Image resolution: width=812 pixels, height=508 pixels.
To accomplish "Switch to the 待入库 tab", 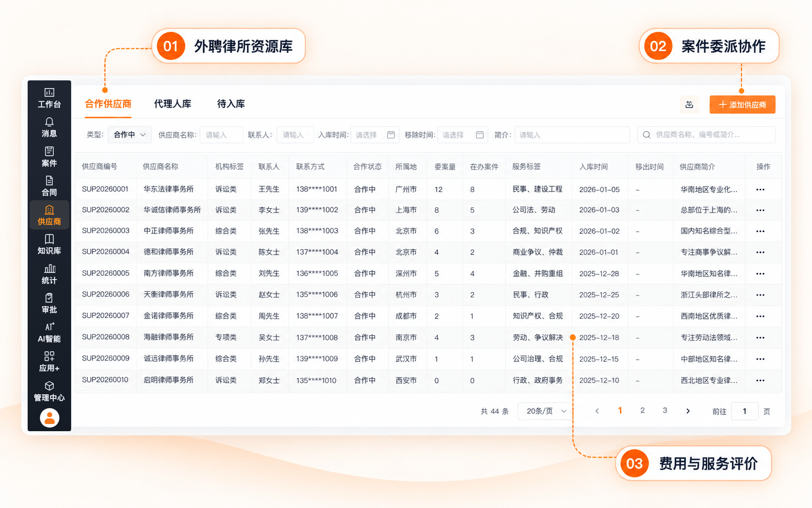I will tap(231, 104).
